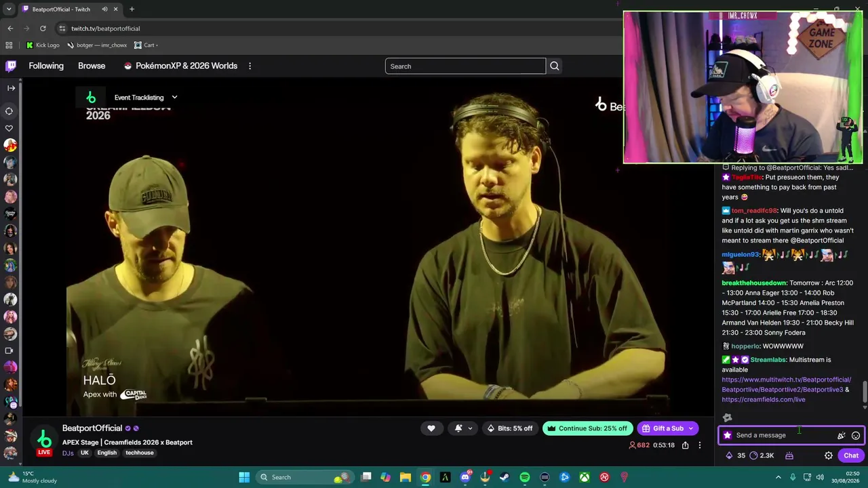
Task: Open a new browser tab
Action: pyautogui.click(x=132, y=9)
